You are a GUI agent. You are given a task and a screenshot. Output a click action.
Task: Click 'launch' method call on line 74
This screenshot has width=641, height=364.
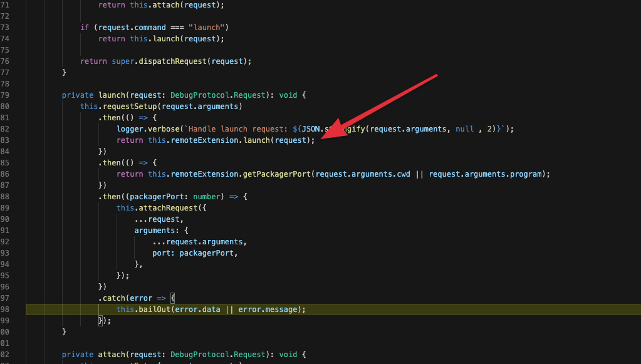coord(166,39)
